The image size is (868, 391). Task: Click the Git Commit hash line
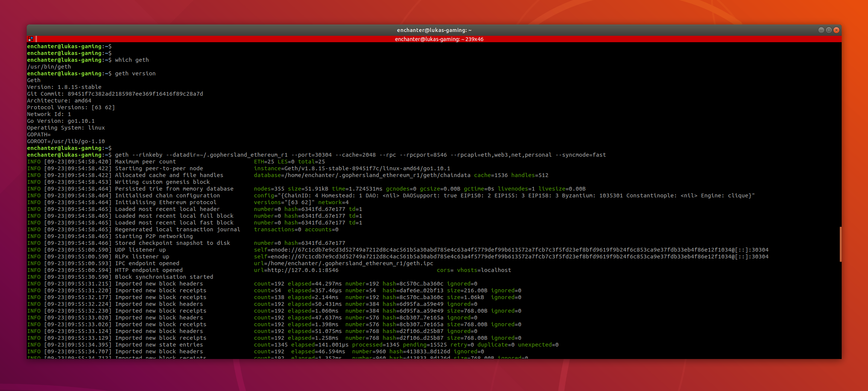[115, 94]
